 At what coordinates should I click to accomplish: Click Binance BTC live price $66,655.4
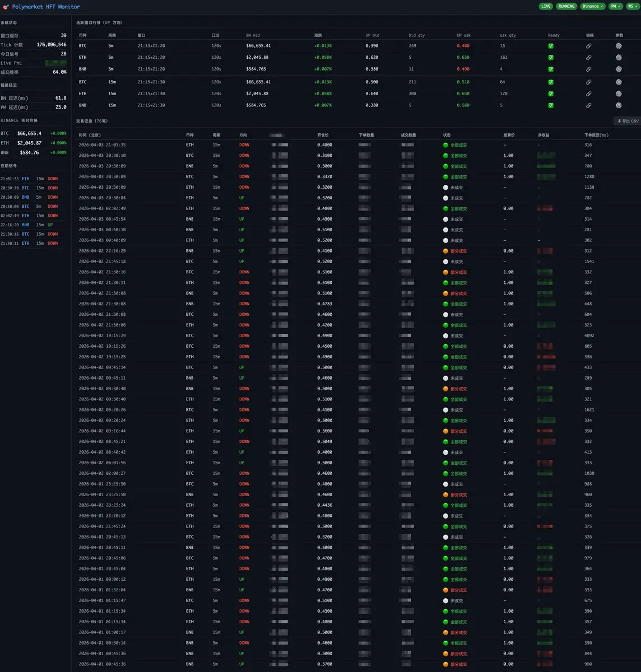(x=30, y=133)
